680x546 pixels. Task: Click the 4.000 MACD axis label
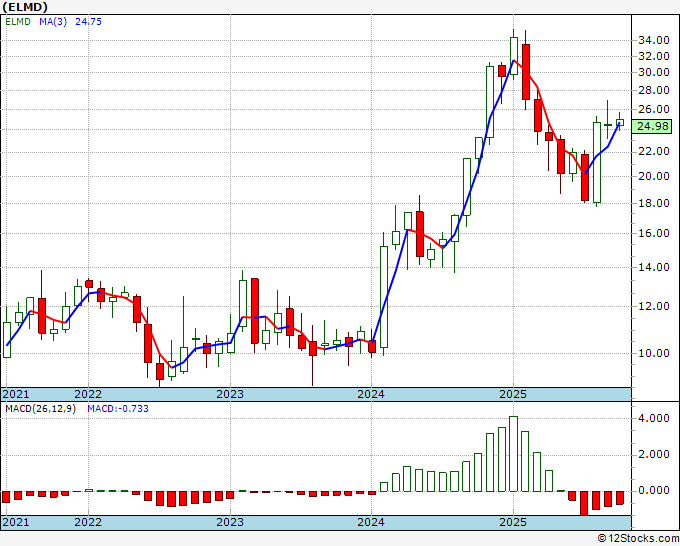(x=653, y=419)
